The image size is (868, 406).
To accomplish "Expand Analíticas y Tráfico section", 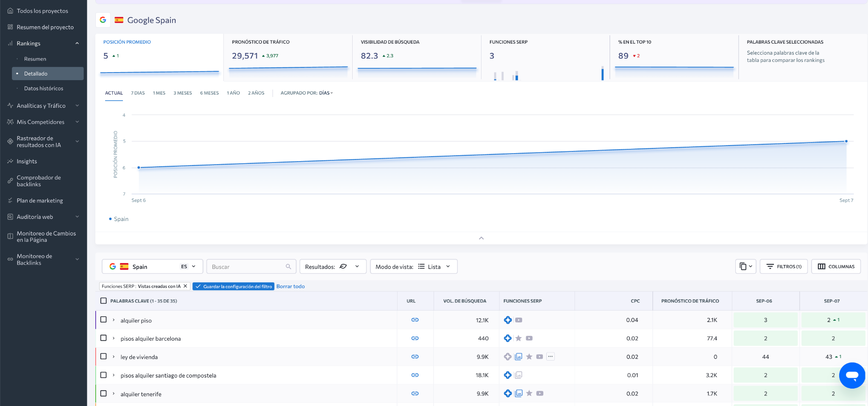I will 77,106.
